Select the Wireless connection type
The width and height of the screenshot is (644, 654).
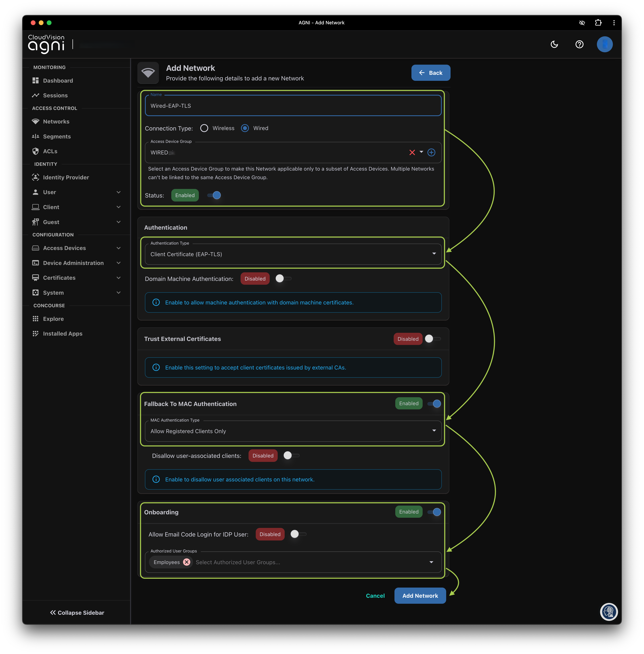(204, 128)
